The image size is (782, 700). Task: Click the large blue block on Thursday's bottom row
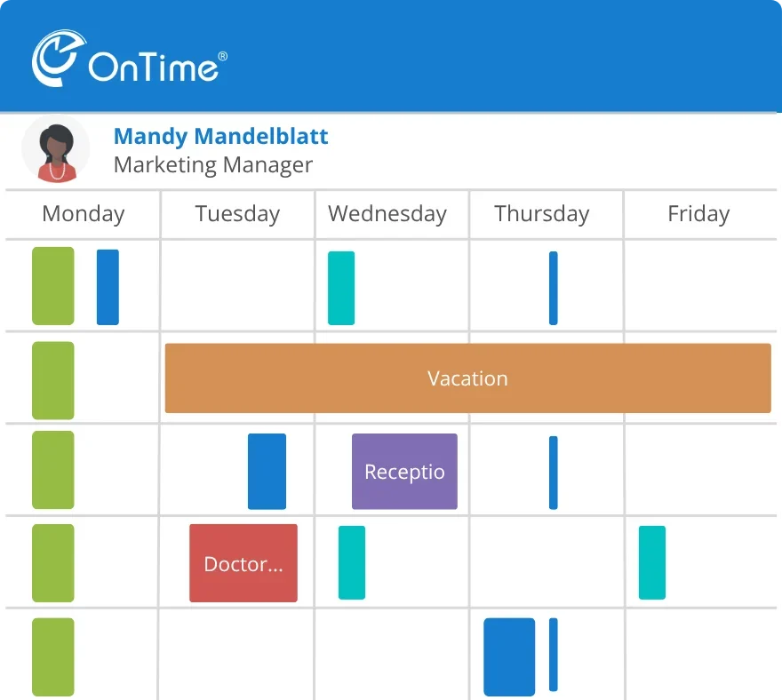[x=509, y=656]
